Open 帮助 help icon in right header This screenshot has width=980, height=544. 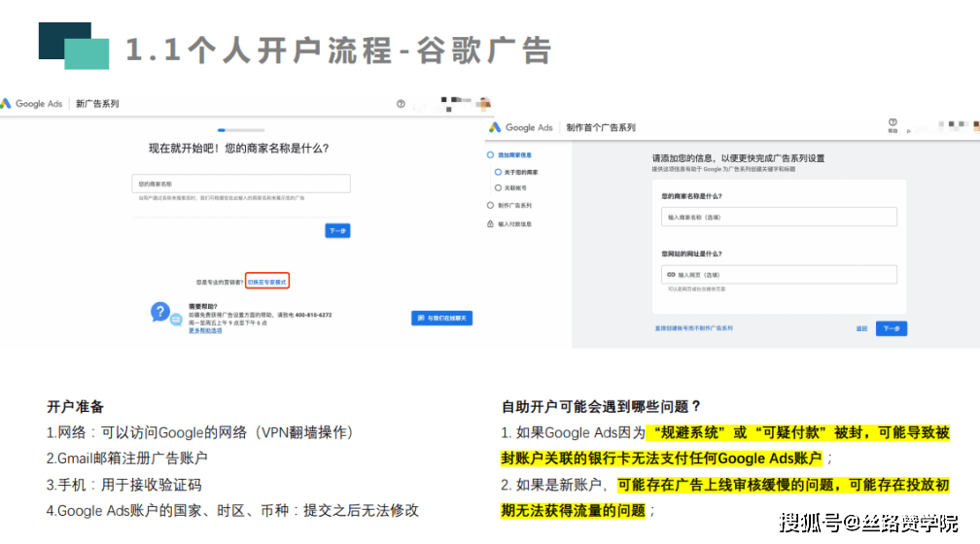(x=892, y=124)
